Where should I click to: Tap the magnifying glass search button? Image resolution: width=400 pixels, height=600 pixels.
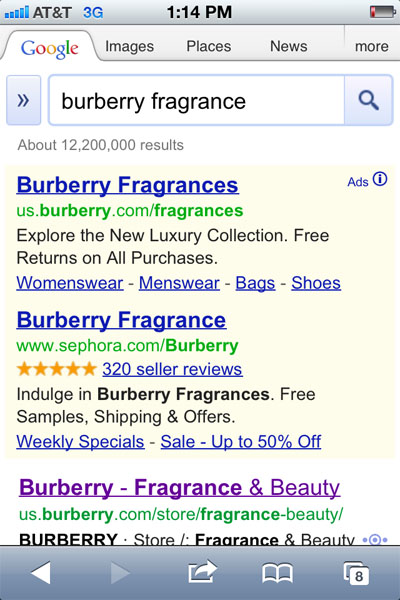(369, 100)
